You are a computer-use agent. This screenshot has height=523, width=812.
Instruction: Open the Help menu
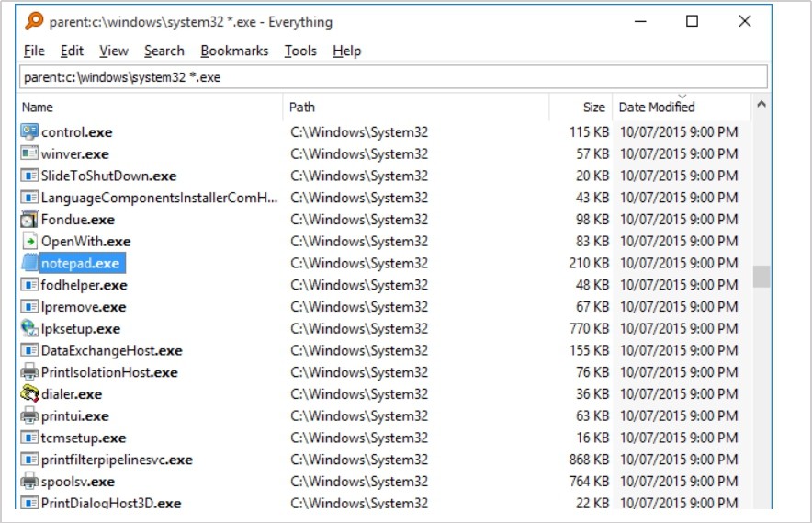346,51
